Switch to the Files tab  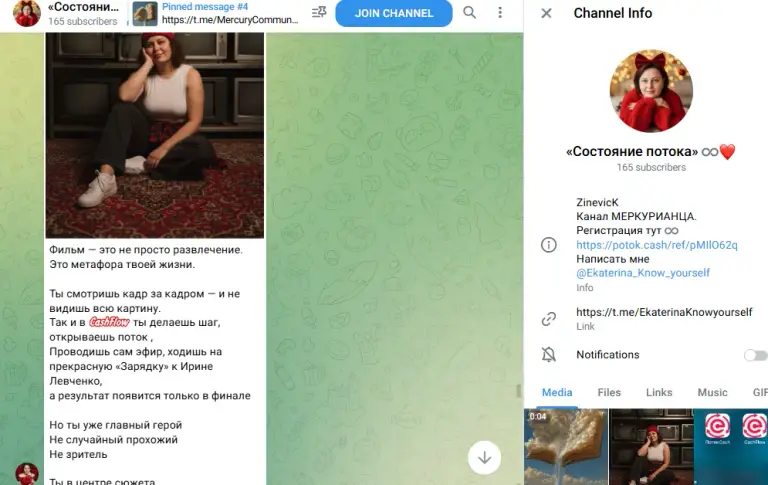click(x=609, y=392)
